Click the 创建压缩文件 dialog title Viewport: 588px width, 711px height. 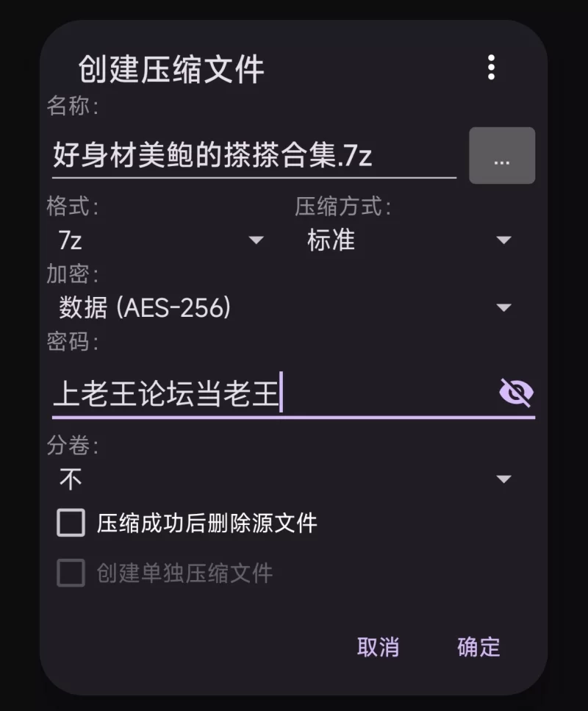pos(171,70)
